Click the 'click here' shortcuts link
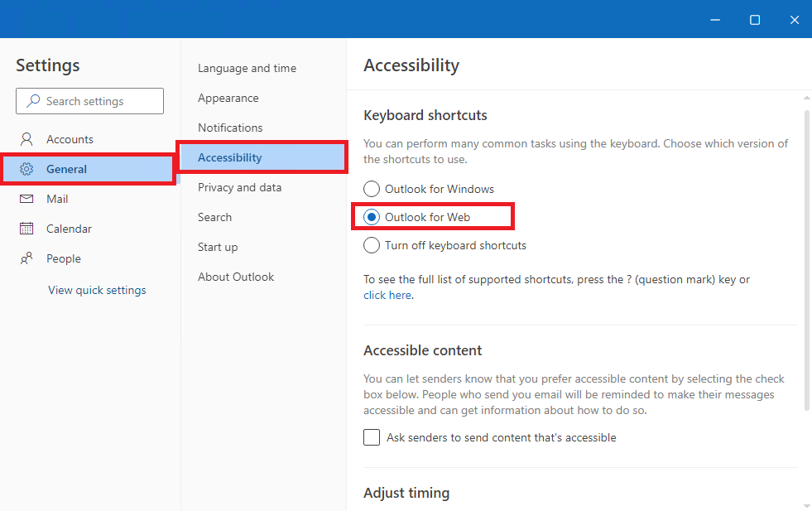The height and width of the screenshot is (511, 812). 387,295
